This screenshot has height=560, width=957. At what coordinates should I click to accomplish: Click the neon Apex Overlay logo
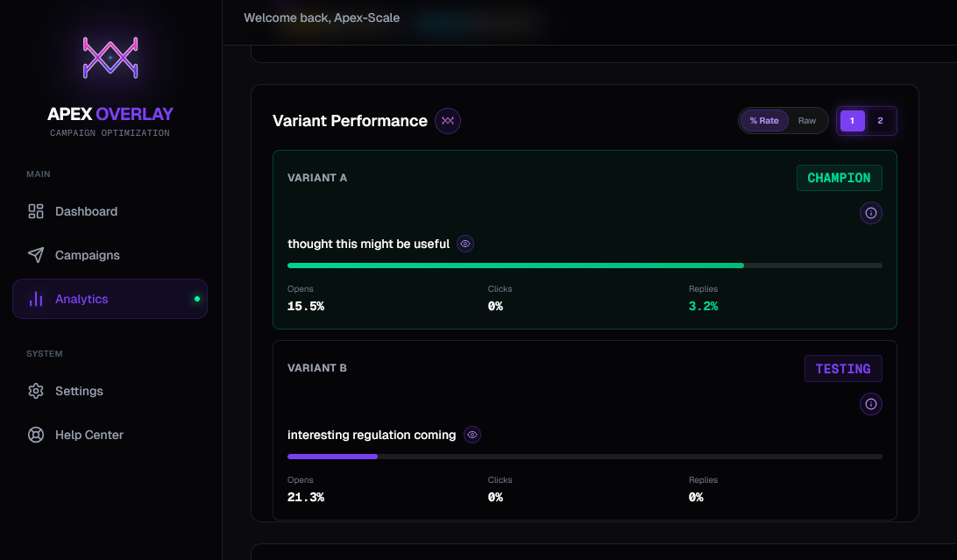[x=110, y=57]
